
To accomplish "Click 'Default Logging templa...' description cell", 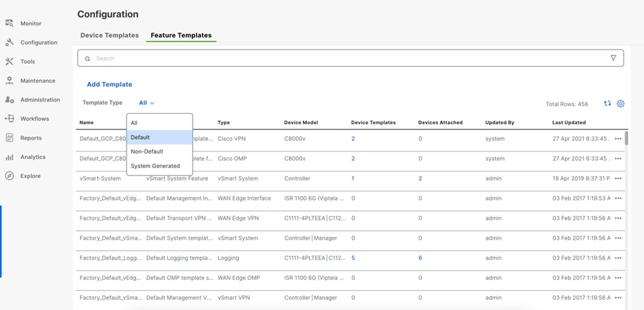I will click(x=180, y=258).
